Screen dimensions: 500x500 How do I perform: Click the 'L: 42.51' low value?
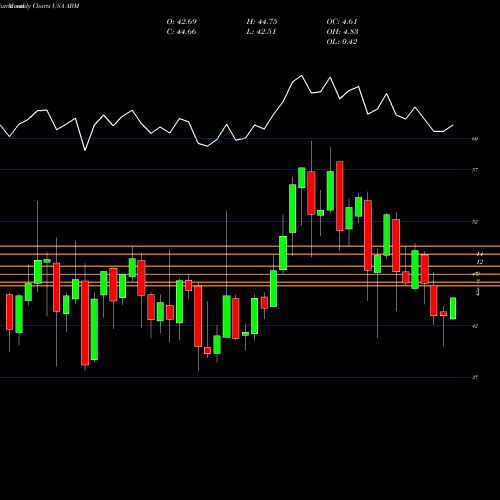[261, 32]
